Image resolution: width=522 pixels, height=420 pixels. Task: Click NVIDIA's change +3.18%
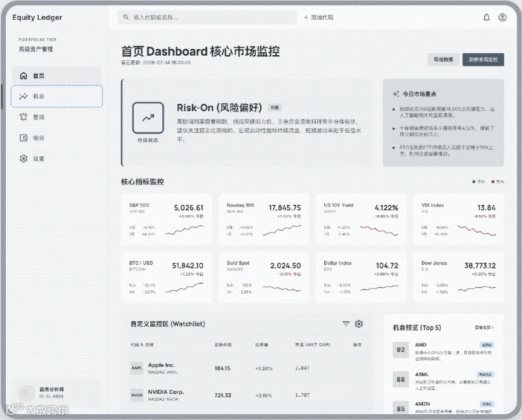point(264,396)
